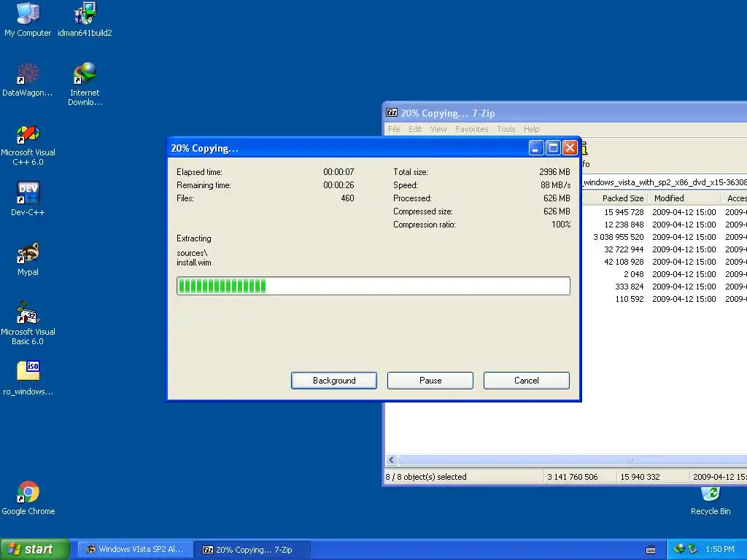Click the 88 MB/s speed value

(x=555, y=184)
